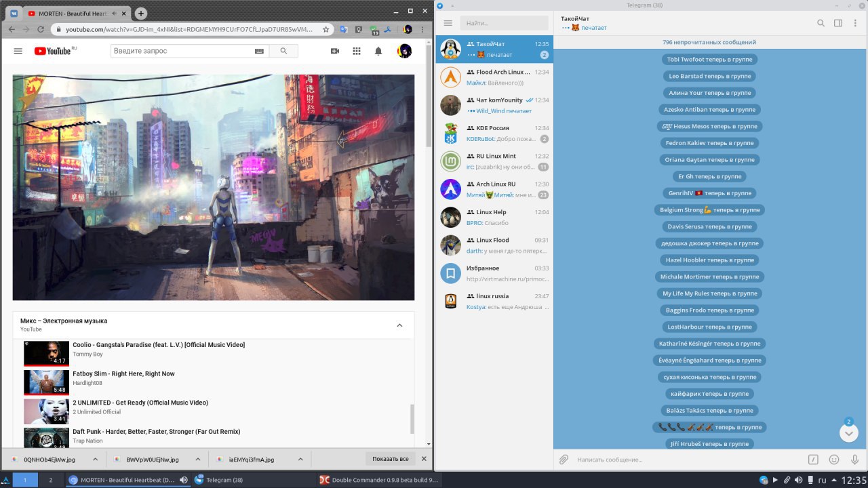
Task: Open bot commands slash icon
Action: (813, 460)
